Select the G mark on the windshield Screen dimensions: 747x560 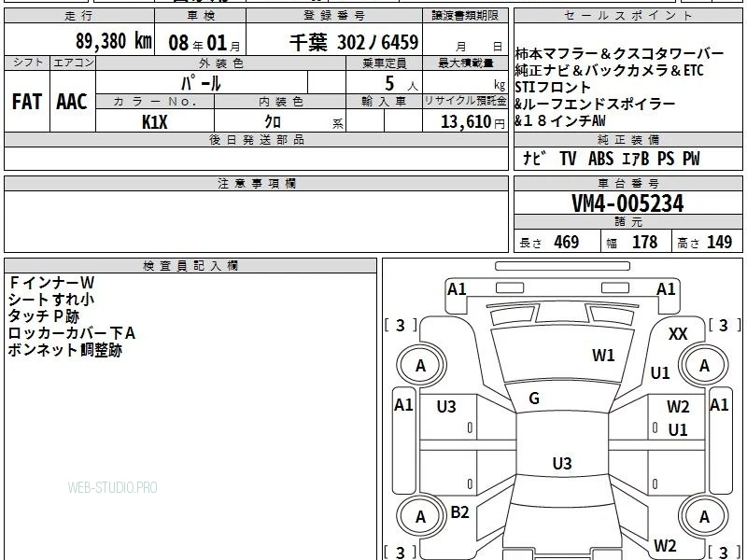(534, 399)
